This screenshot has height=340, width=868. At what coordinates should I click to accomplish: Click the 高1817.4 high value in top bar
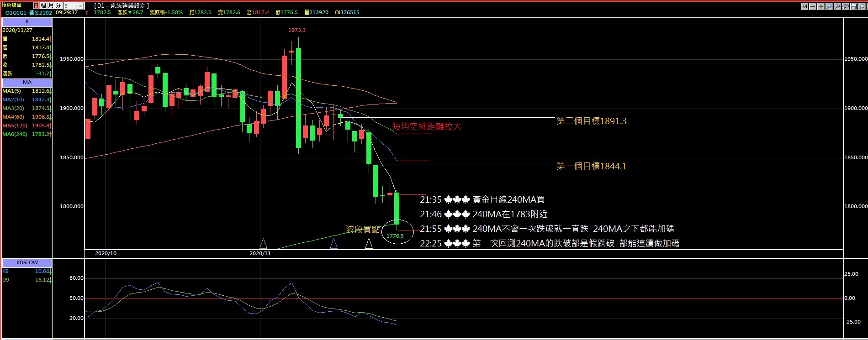[258, 13]
